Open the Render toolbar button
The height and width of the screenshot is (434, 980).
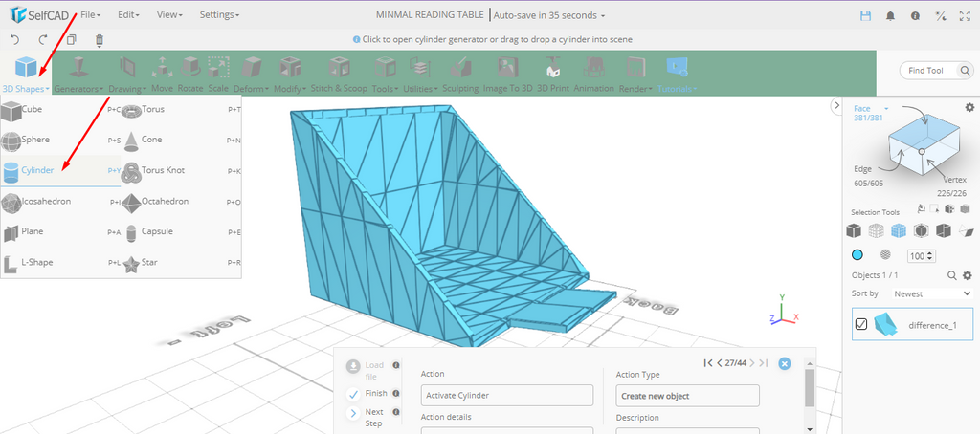[636, 75]
